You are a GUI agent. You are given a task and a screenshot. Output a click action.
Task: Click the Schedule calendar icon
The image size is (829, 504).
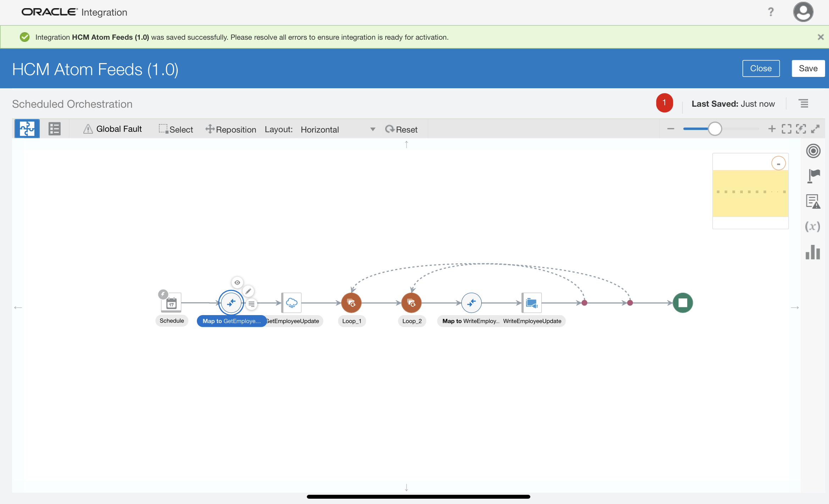coord(171,303)
